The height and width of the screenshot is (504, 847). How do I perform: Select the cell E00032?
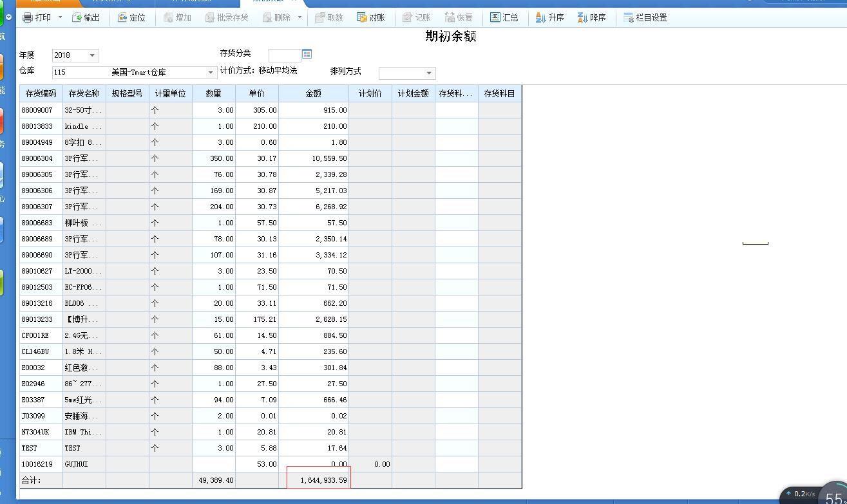click(41, 368)
